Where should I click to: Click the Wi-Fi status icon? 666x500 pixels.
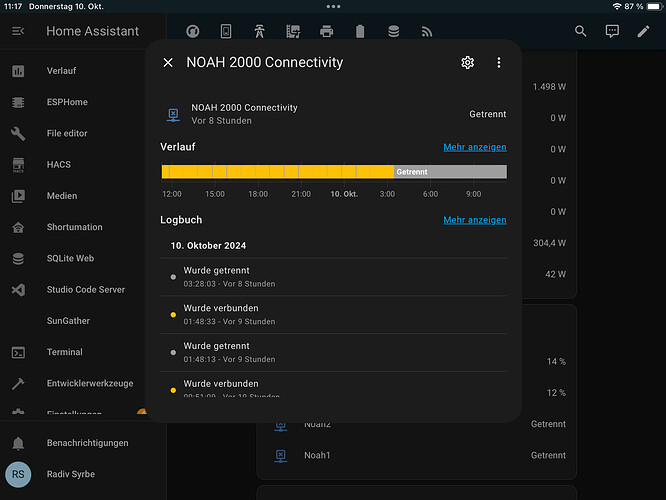(617, 6)
